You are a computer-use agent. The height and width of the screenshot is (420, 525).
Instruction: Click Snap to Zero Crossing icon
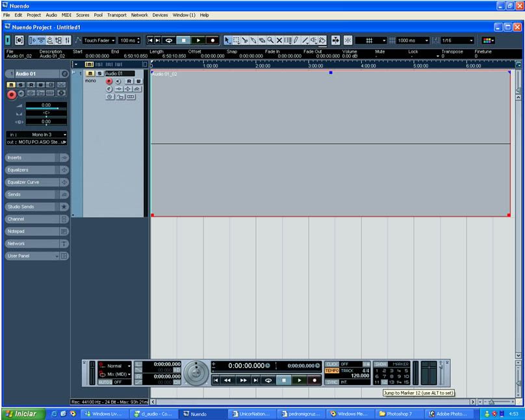click(x=348, y=40)
